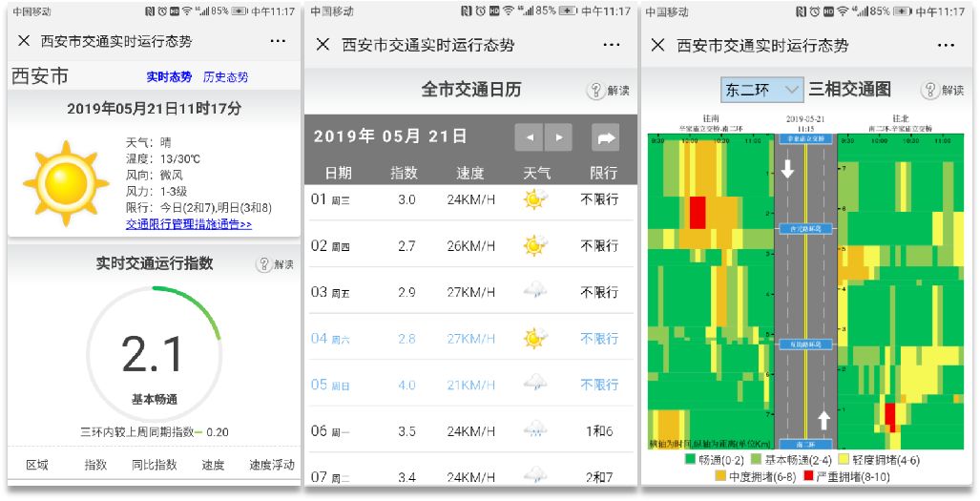Tap 不限行 in the 04 周六 row

pyautogui.click(x=599, y=339)
